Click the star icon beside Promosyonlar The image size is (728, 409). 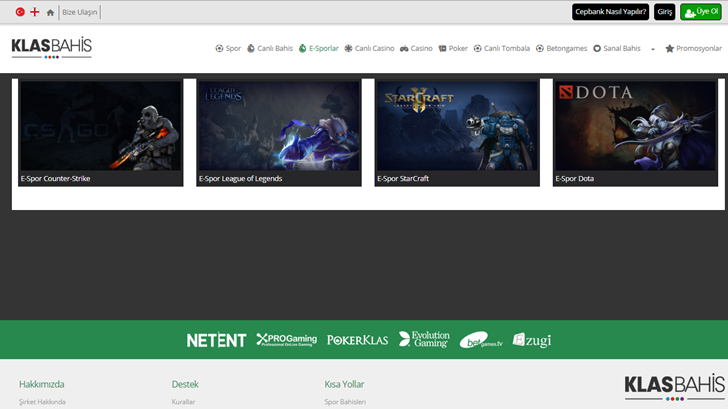pos(670,48)
